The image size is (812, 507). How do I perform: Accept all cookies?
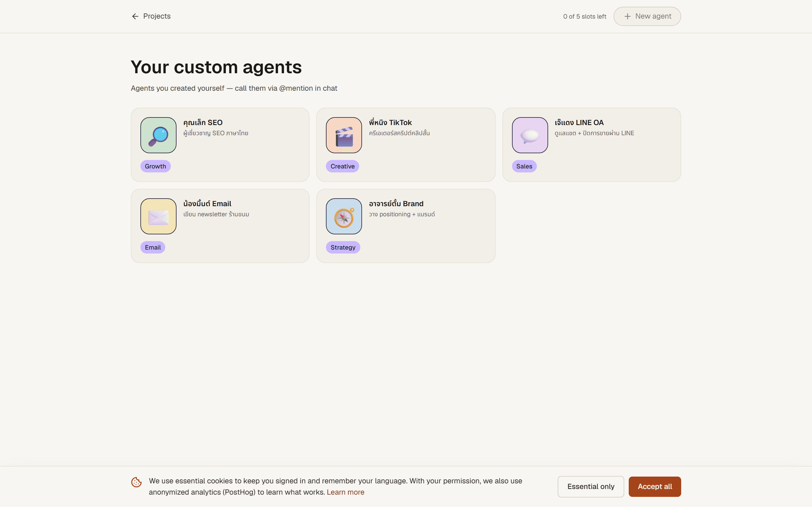click(655, 486)
